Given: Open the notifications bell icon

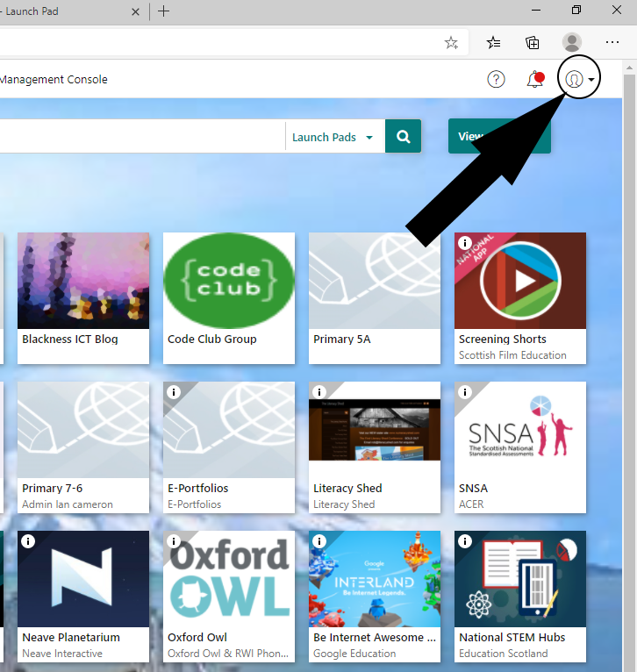Looking at the screenshot, I should click(535, 79).
